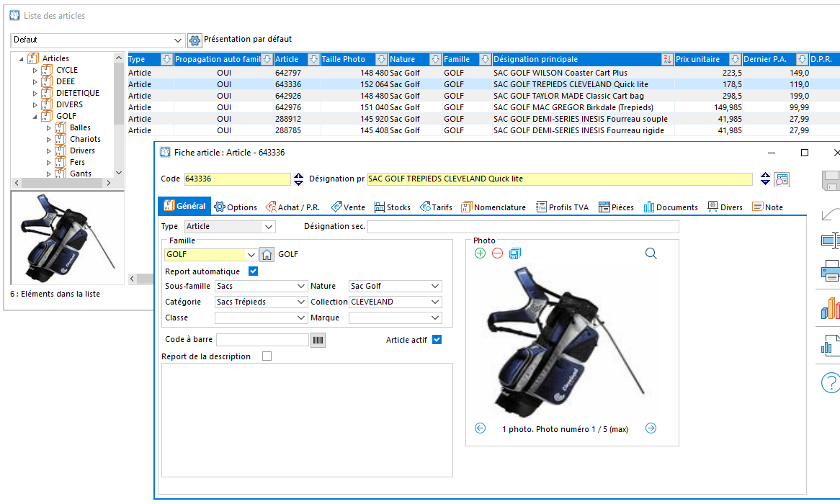
Task: Go to previous photo arrow
Action: tap(480, 428)
